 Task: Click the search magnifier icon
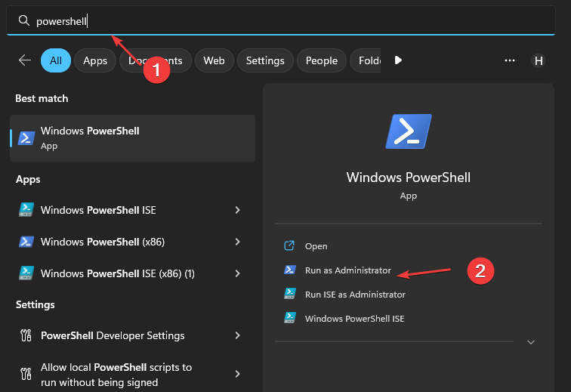[x=23, y=20]
